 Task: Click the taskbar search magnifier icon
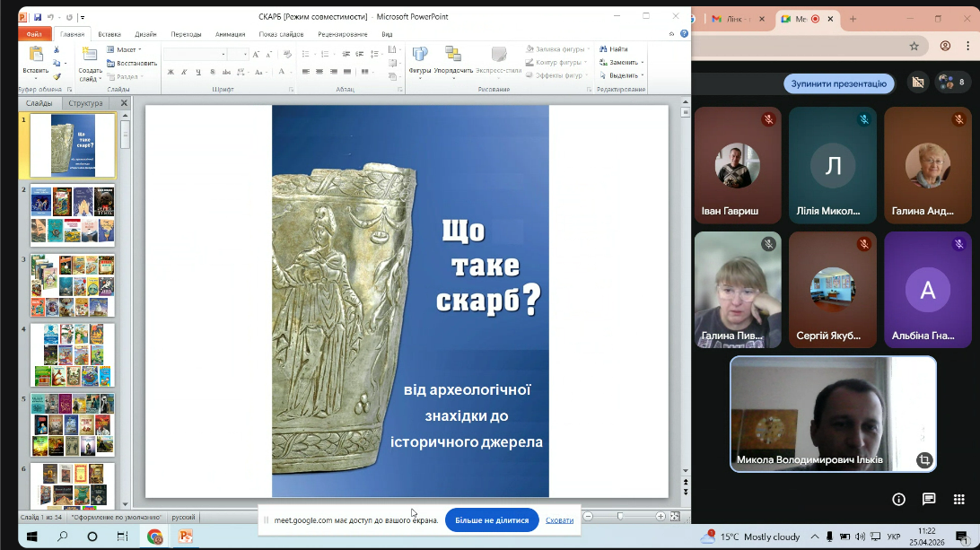(x=63, y=537)
